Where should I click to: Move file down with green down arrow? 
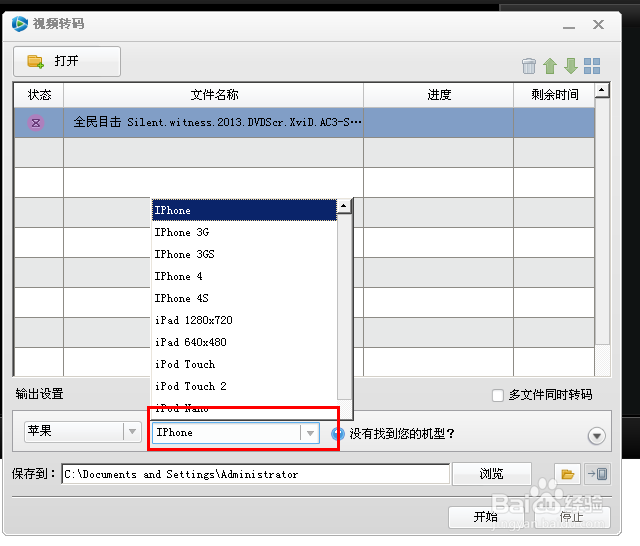571,66
